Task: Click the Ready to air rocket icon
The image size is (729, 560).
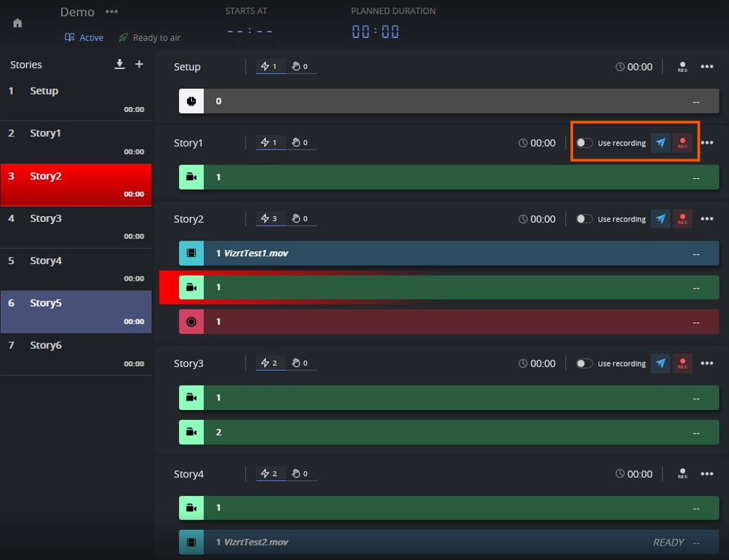Action: pos(124,37)
